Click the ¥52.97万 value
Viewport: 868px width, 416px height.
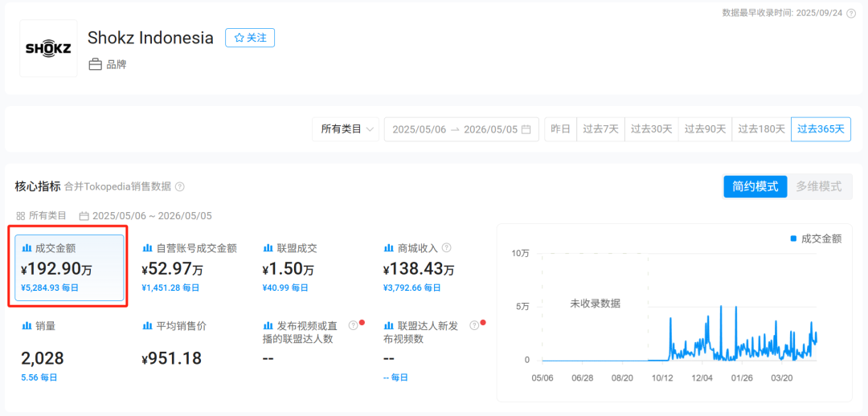(174, 269)
